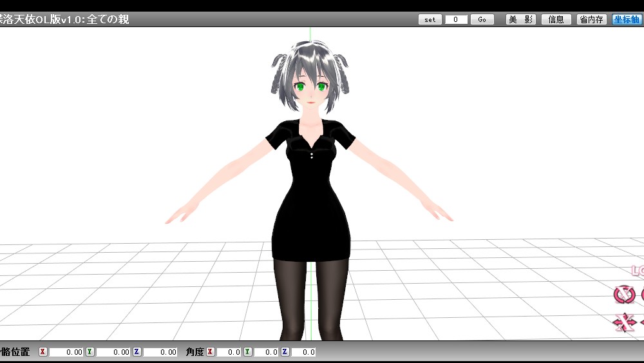644x363 pixels.
Task: Click the bone position X value field
Action: (67, 352)
